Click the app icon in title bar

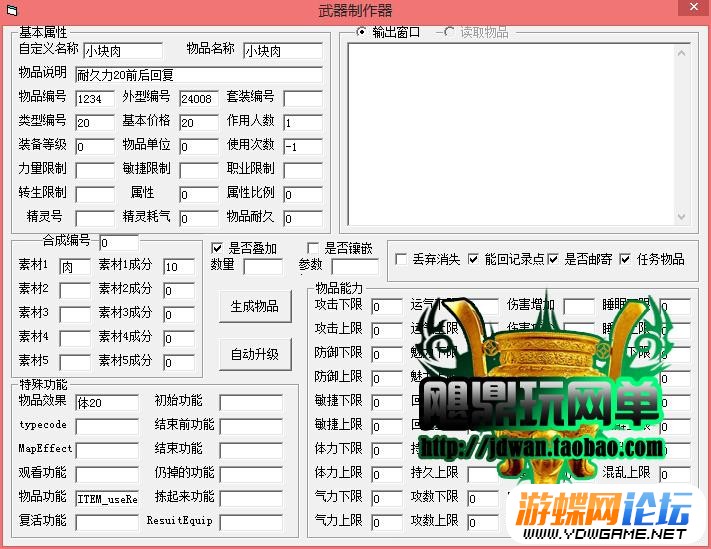coord(12,10)
